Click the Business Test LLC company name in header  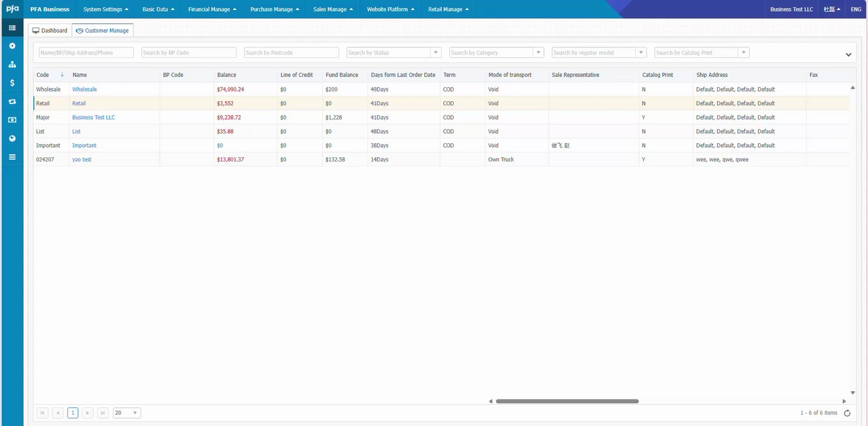792,9
